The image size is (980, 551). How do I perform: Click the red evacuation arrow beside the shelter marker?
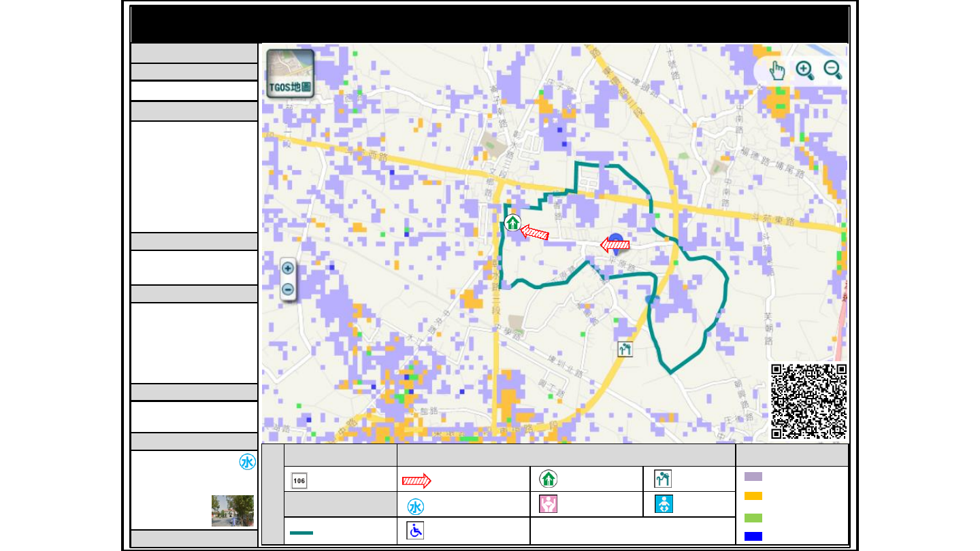(535, 233)
